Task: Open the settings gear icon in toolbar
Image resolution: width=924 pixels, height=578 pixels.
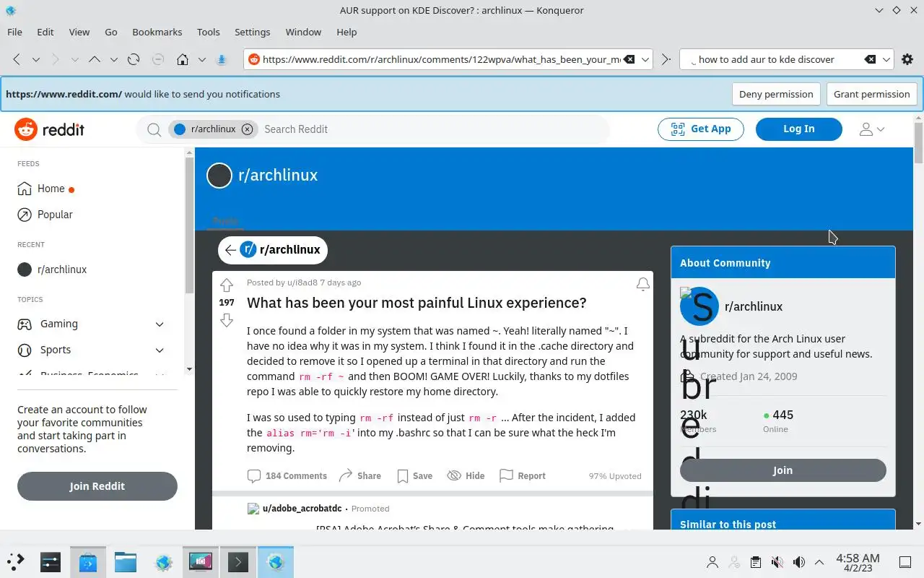Action: pyautogui.click(x=907, y=59)
